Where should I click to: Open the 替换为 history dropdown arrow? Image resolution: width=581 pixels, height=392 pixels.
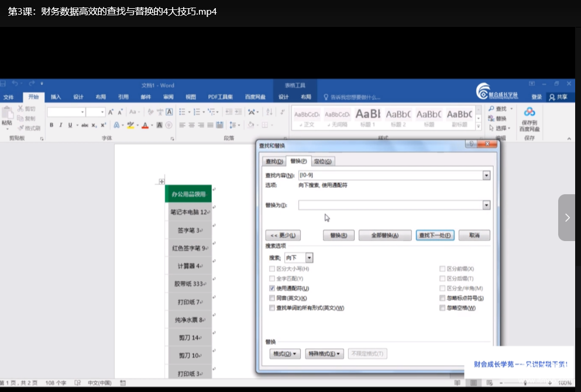(486, 205)
